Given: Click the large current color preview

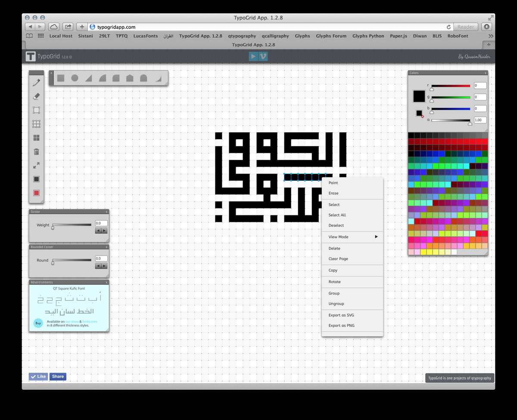Looking at the screenshot, I should point(419,96).
